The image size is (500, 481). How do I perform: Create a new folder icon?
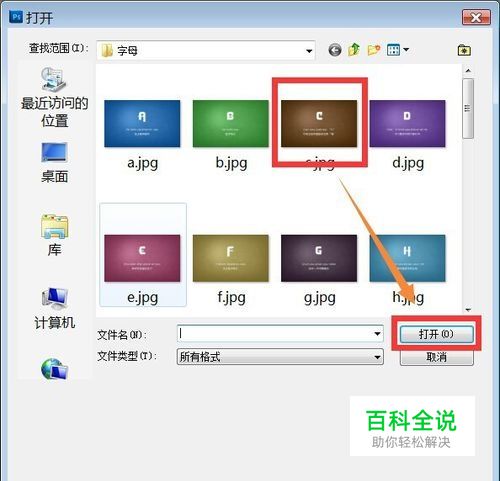(374, 50)
